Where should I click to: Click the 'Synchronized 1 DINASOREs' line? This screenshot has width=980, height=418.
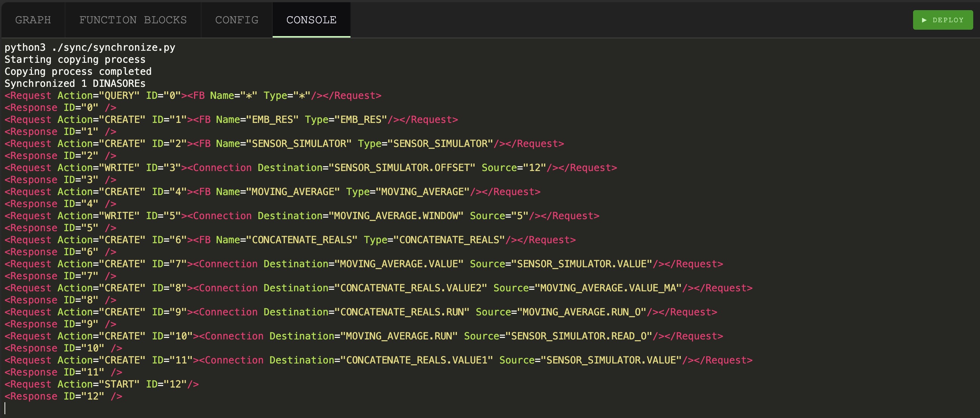pyautogui.click(x=75, y=84)
